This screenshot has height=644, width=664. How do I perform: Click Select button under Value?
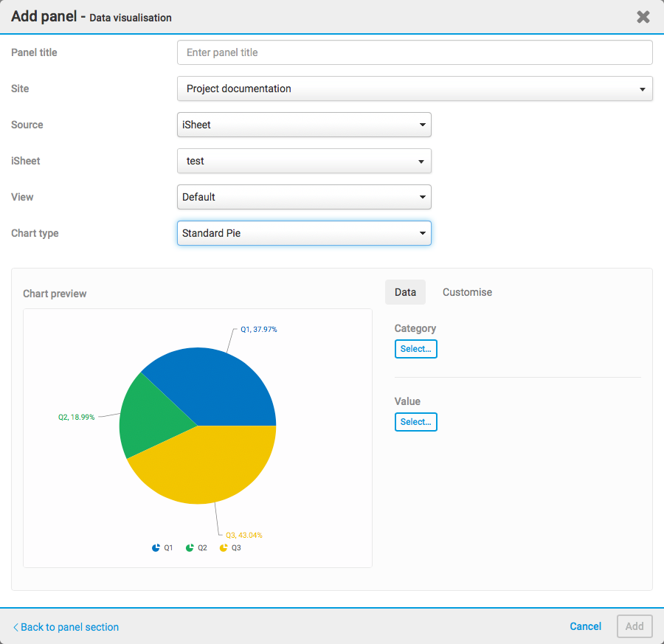[x=416, y=422]
